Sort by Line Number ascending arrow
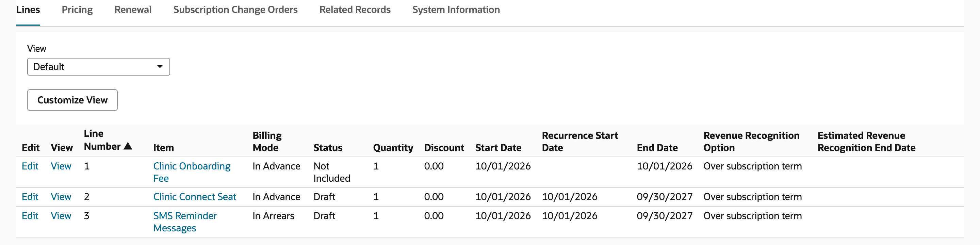The width and height of the screenshot is (980, 245). [128, 146]
